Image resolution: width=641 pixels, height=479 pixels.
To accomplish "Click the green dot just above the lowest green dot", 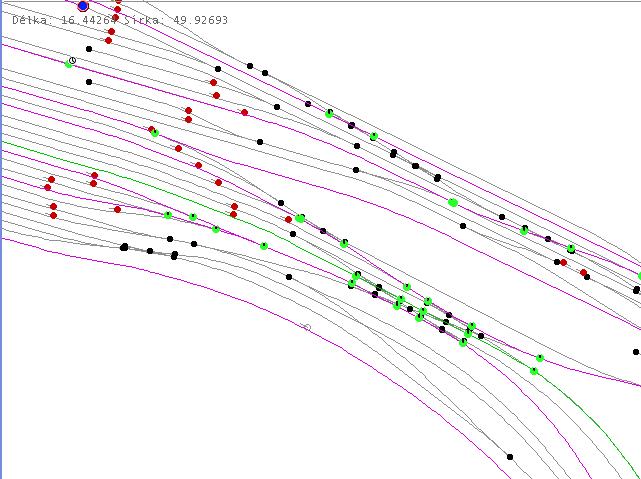I will [x=540, y=358].
